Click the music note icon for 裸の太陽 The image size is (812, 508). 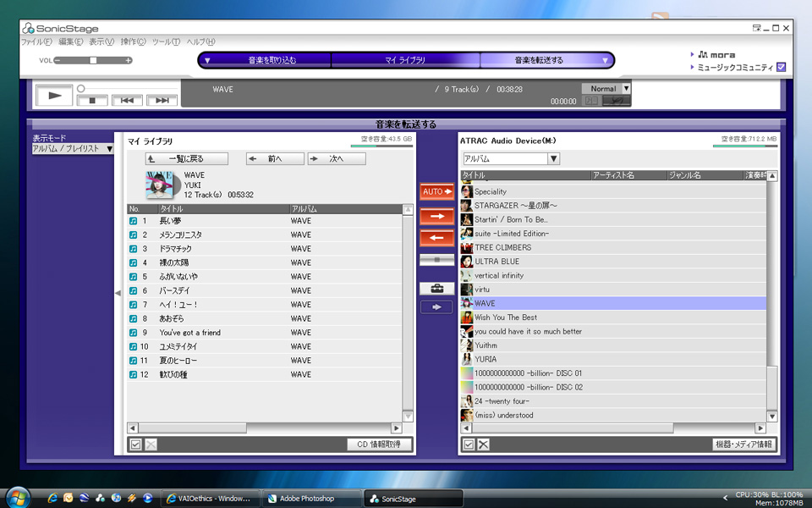pyautogui.click(x=133, y=262)
